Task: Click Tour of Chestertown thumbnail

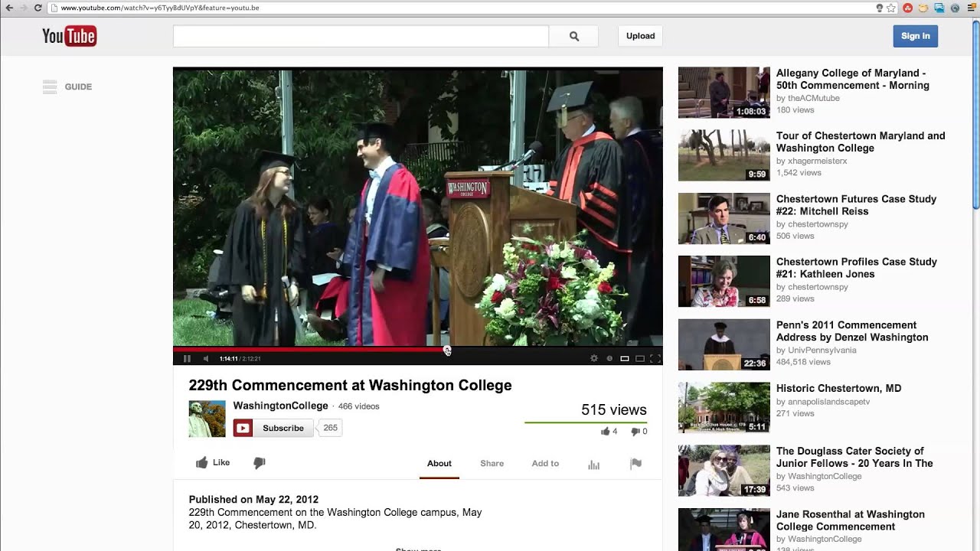Action: pos(724,155)
